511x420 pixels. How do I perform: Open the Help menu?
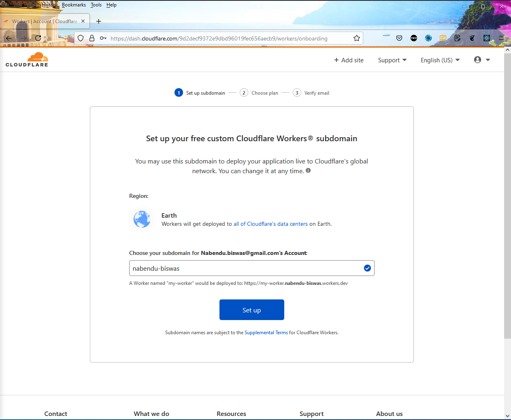point(111,5)
